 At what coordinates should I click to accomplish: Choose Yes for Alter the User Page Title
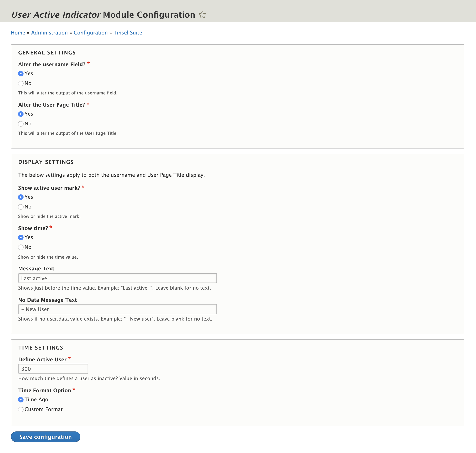21,114
